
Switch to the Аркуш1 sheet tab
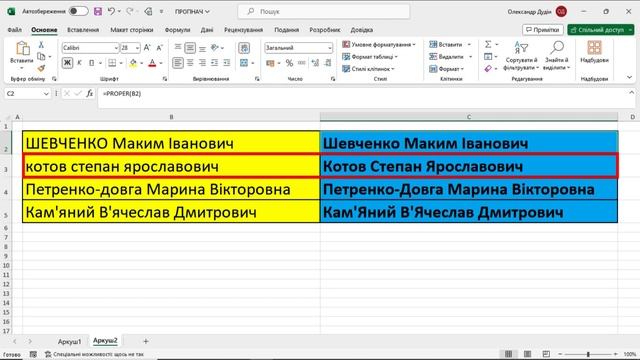[x=69, y=341]
